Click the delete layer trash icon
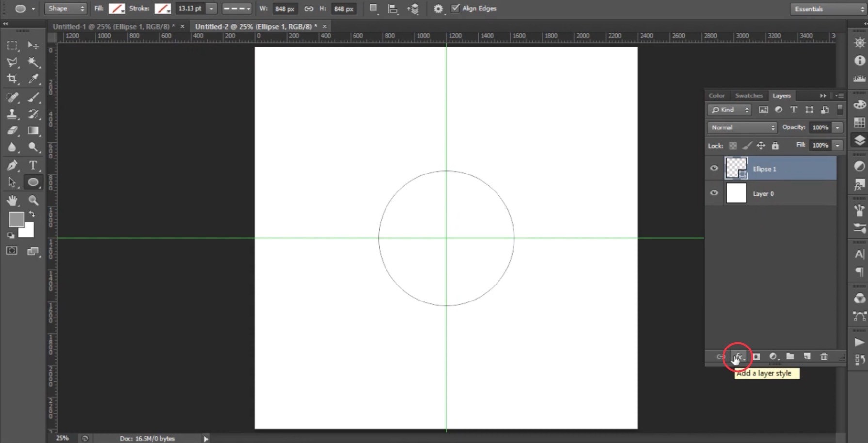Screen dimensions: 868x443 click(824, 356)
